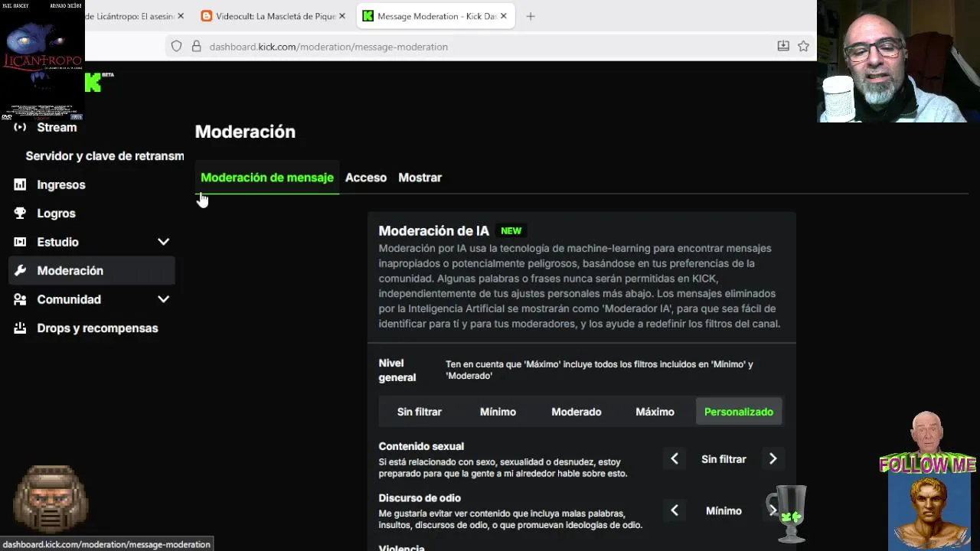This screenshot has height=551, width=980.
Task: Open a new browser tab with plus
Action: pyautogui.click(x=531, y=16)
